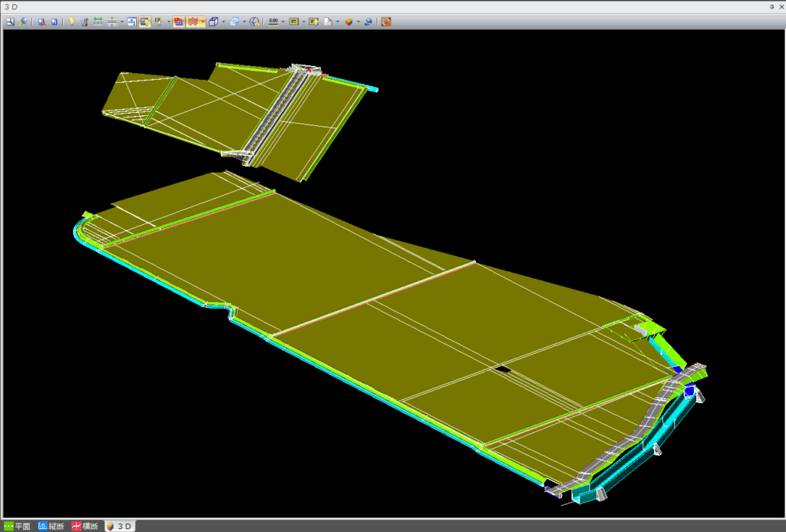786x532 pixels.
Task: Open the 横断 view tab
Action: coord(85,526)
